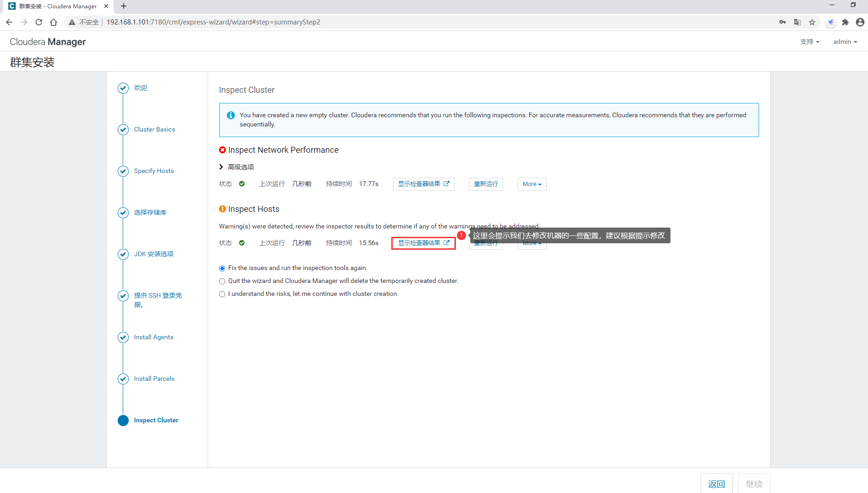
Task: Show inspector results for Network Performance
Action: coord(424,184)
